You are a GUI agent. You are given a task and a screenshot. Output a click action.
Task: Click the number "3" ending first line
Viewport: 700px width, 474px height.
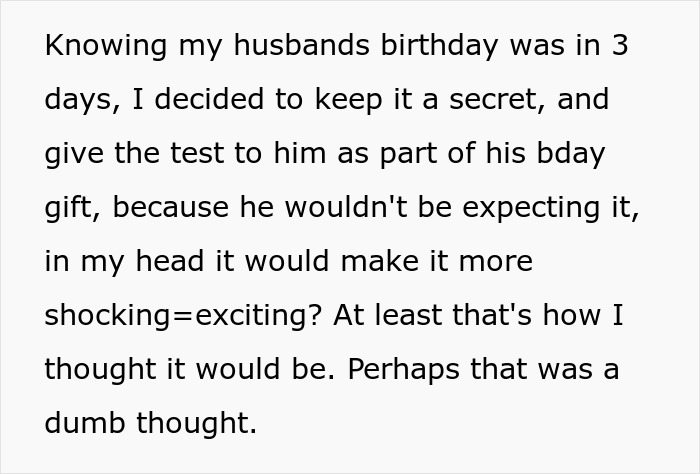(620, 45)
